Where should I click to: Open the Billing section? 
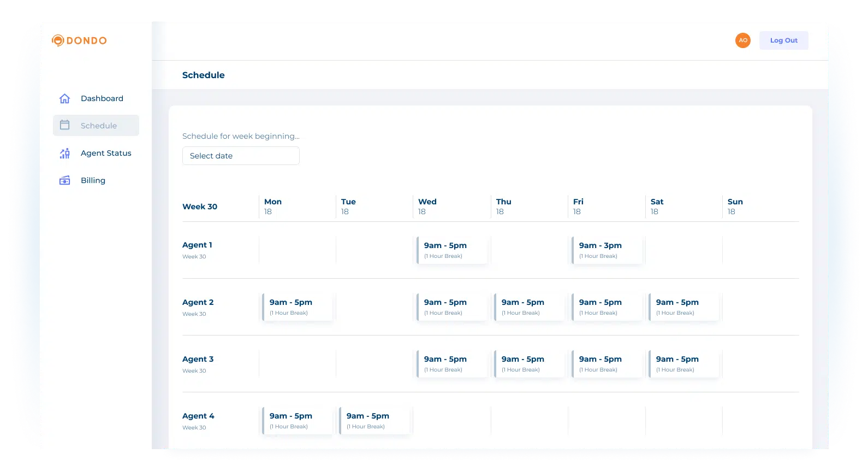[x=96, y=180]
